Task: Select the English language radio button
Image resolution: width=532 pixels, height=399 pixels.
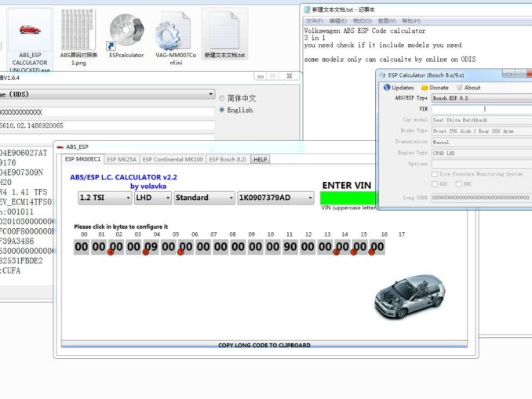Action: tap(222, 110)
